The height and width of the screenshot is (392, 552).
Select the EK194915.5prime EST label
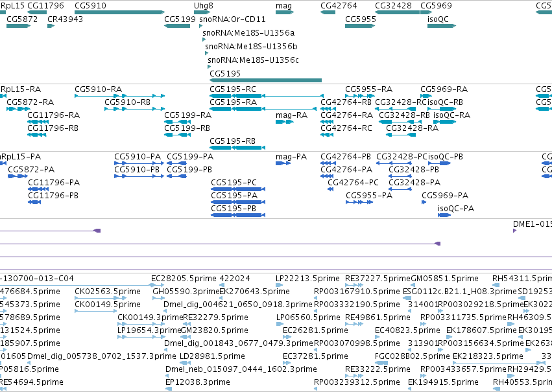click(x=443, y=382)
